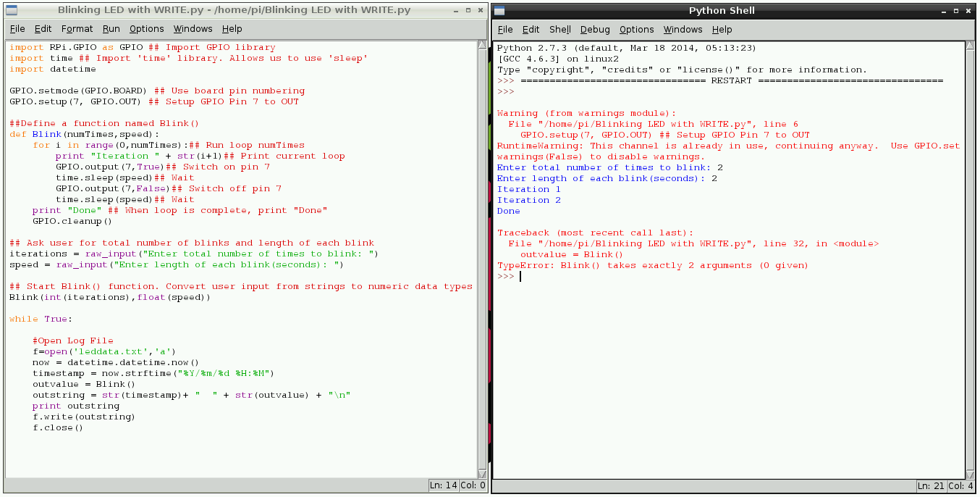Click the 'Ln: 21' status entry in the Shell
Image resolution: width=980 pixels, height=497 pixels.
pyautogui.click(x=932, y=486)
